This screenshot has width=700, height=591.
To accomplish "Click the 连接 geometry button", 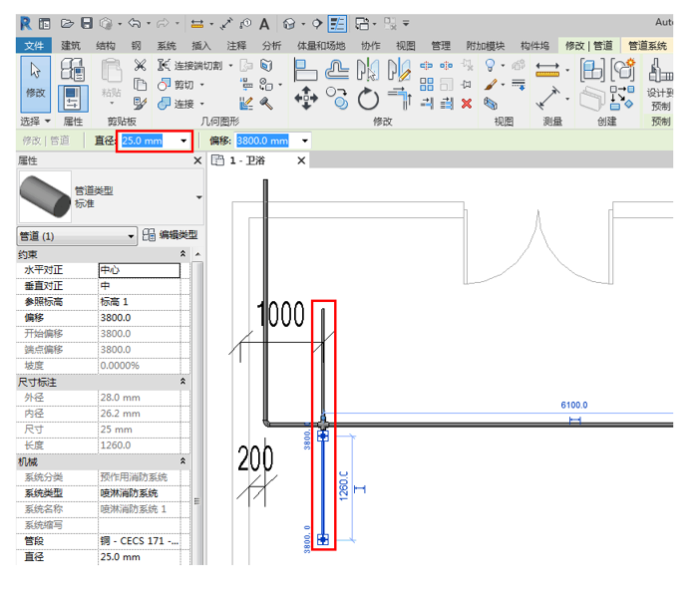I will point(176,104).
